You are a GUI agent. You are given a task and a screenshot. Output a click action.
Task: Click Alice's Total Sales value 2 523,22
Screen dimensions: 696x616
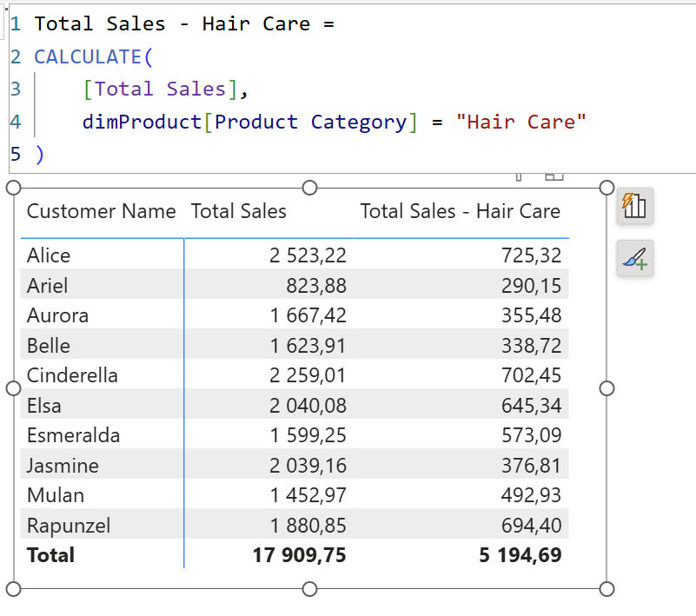(307, 255)
